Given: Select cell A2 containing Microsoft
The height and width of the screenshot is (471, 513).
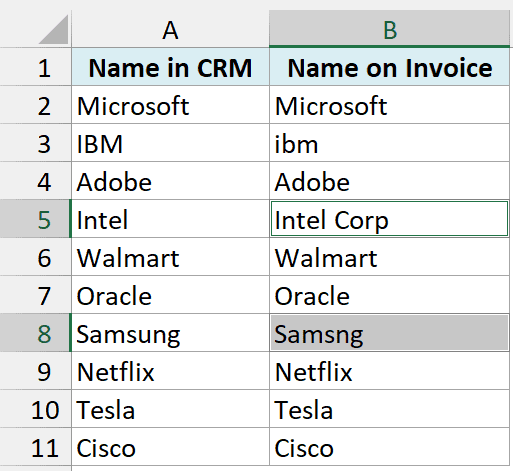Looking at the screenshot, I should click(x=170, y=105).
